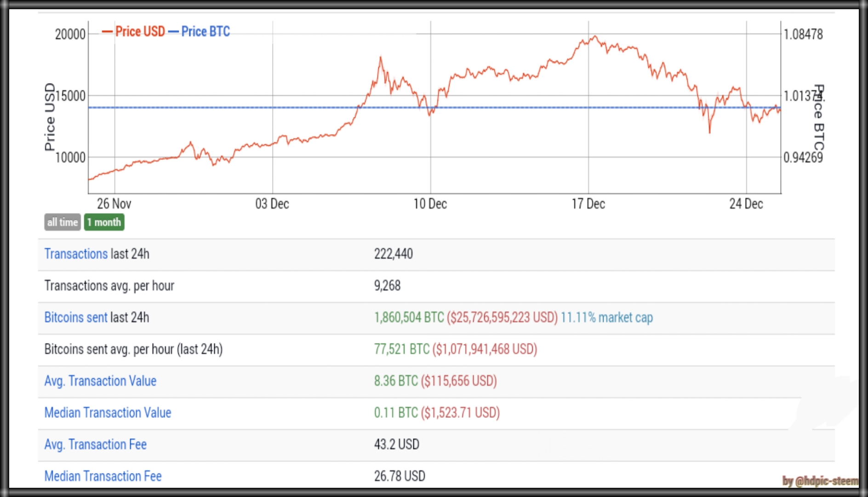This screenshot has height=497, width=868.
Task: Click the 0.11 BTC median value
Action: [x=396, y=413]
